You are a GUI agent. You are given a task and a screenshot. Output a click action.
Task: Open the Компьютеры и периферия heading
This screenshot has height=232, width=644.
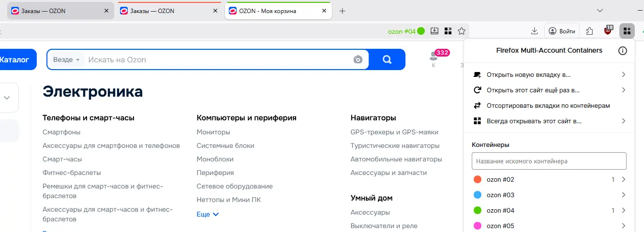tap(246, 117)
